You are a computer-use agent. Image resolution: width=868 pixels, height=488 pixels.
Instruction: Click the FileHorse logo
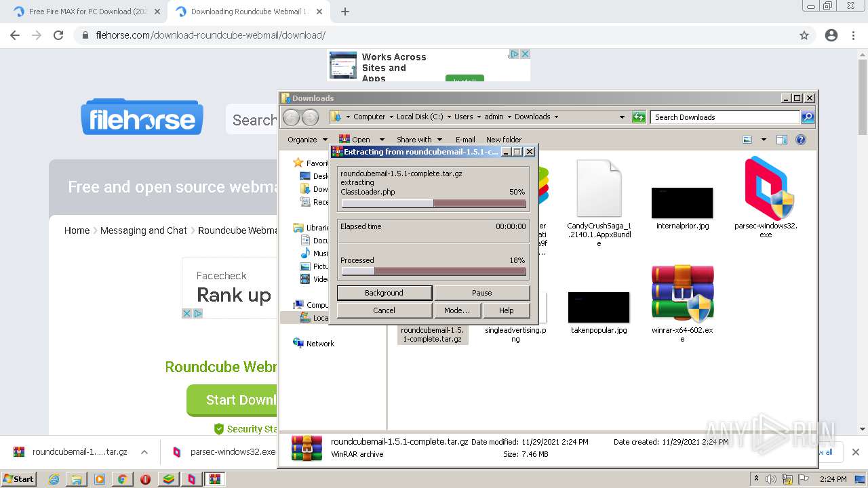tap(142, 117)
